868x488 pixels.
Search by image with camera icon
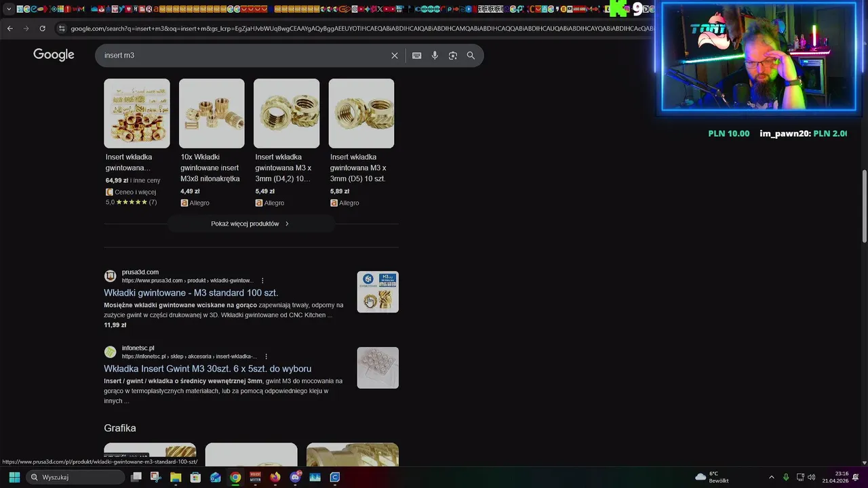click(x=453, y=56)
